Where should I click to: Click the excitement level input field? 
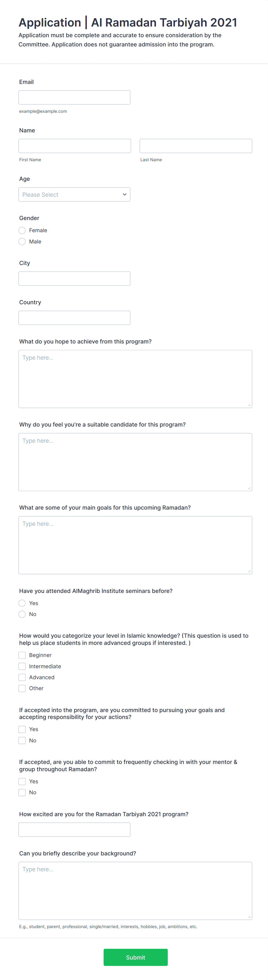point(74,829)
